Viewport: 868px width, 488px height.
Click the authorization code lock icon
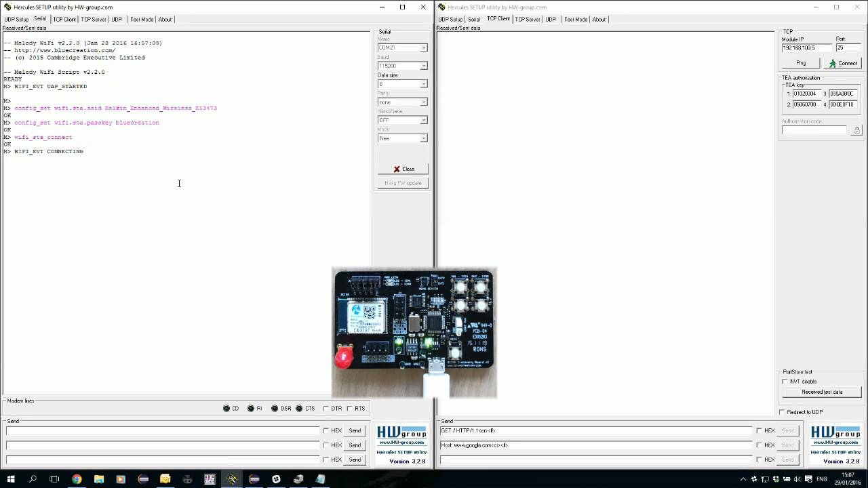(856, 130)
